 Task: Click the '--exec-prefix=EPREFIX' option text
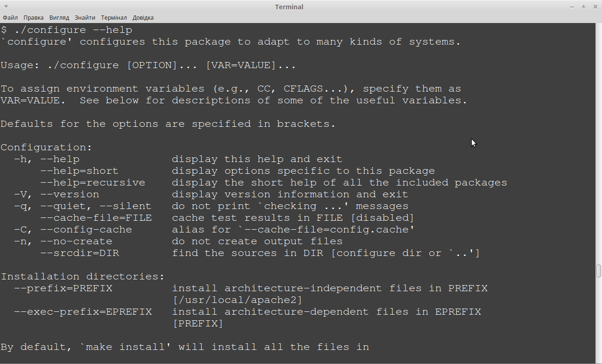[x=83, y=312]
